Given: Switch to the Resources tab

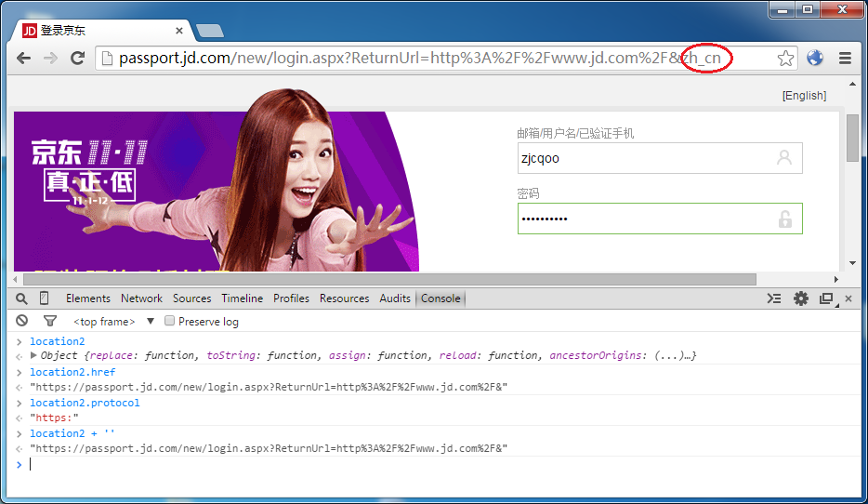Looking at the screenshot, I should click(345, 298).
